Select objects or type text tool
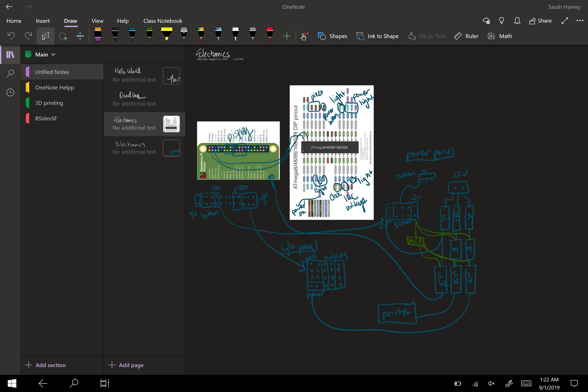This screenshot has height=392, width=588. point(46,36)
